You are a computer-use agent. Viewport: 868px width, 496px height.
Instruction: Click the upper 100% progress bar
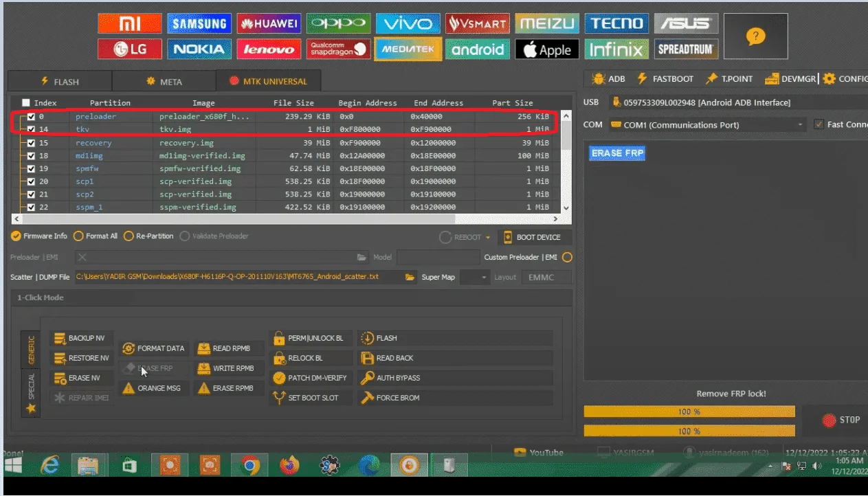click(x=689, y=412)
